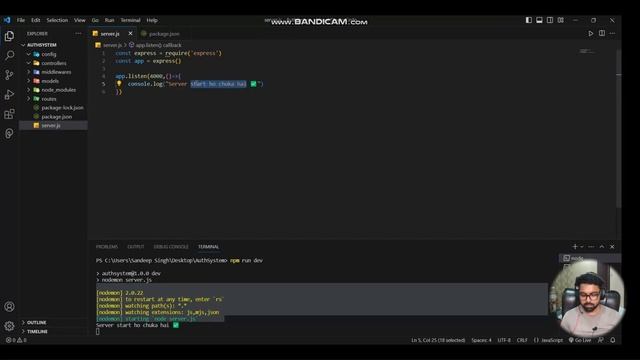
Task: Click the notifications bell icon
Action: coord(613,340)
